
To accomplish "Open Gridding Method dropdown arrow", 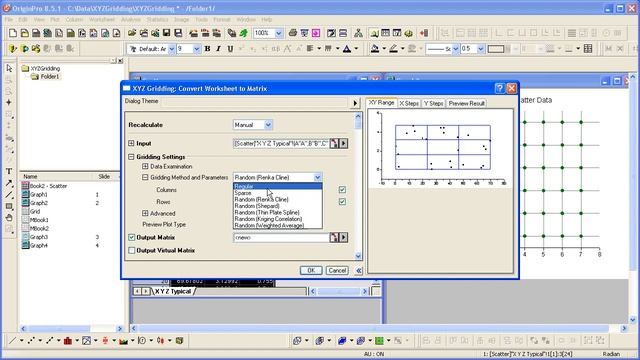I will (x=318, y=177).
